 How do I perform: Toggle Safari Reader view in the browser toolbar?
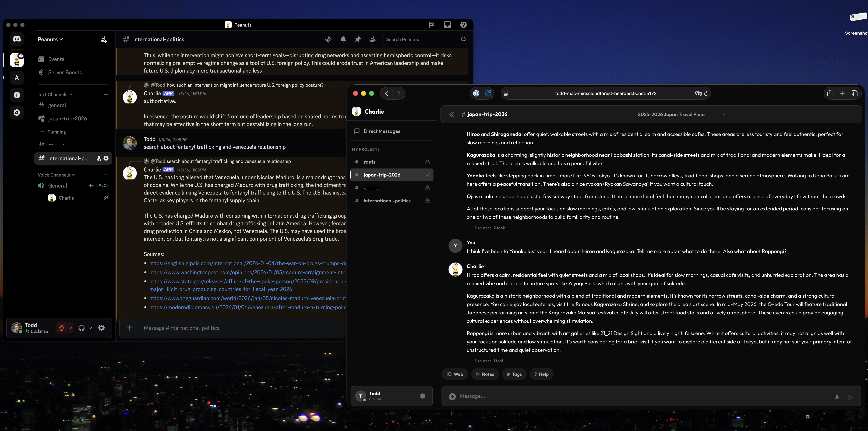[505, 93]
